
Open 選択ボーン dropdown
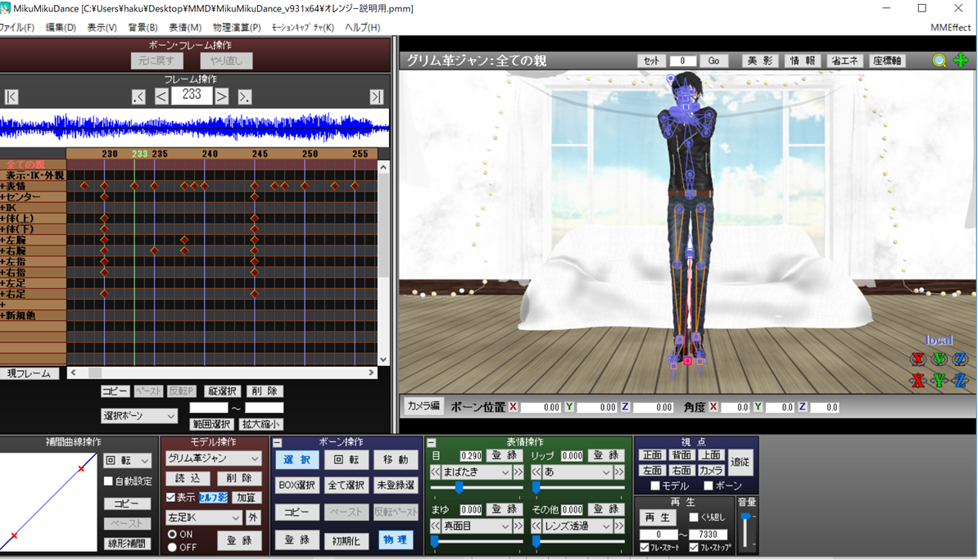click(138, 415)
